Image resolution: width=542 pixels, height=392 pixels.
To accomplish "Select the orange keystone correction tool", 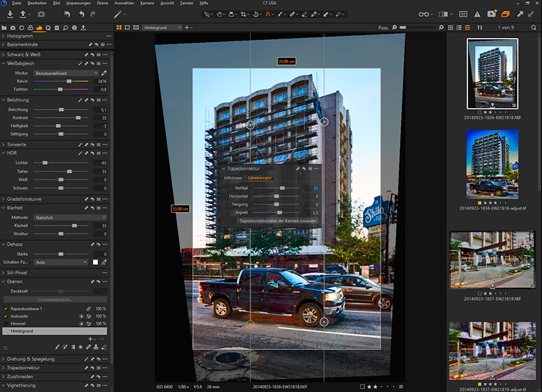I will 268,14.
